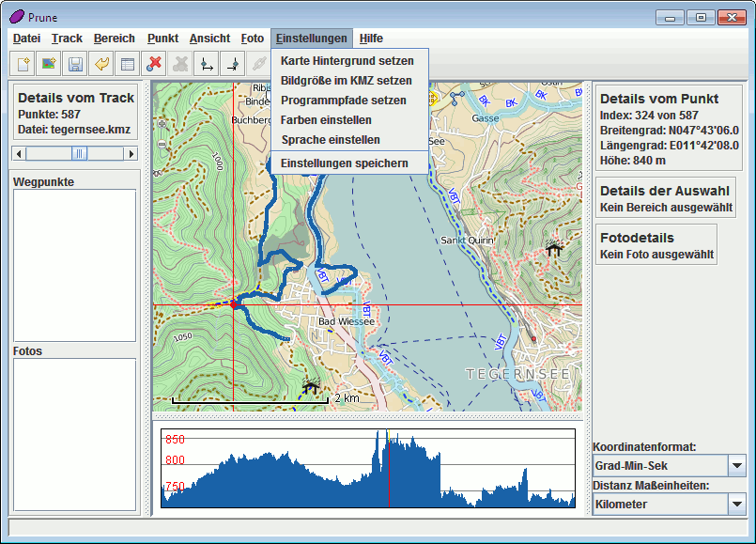Click the set range start icon
756x544 pixels.
[x=207, y=64]
